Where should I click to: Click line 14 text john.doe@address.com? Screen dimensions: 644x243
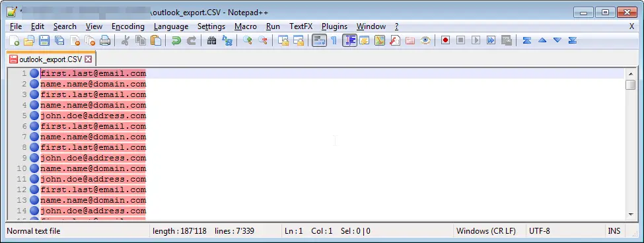tap(93, 211)
